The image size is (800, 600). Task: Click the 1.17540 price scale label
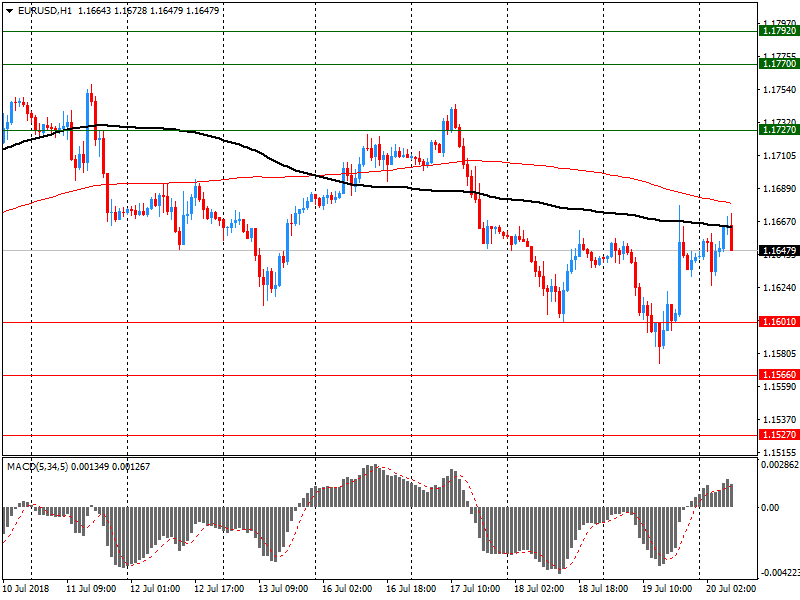click(779, 90)
